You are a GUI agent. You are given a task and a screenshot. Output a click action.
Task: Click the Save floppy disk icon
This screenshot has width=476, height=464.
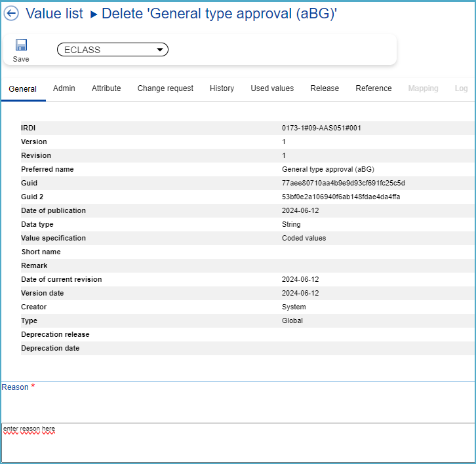(x=21, y=45)
